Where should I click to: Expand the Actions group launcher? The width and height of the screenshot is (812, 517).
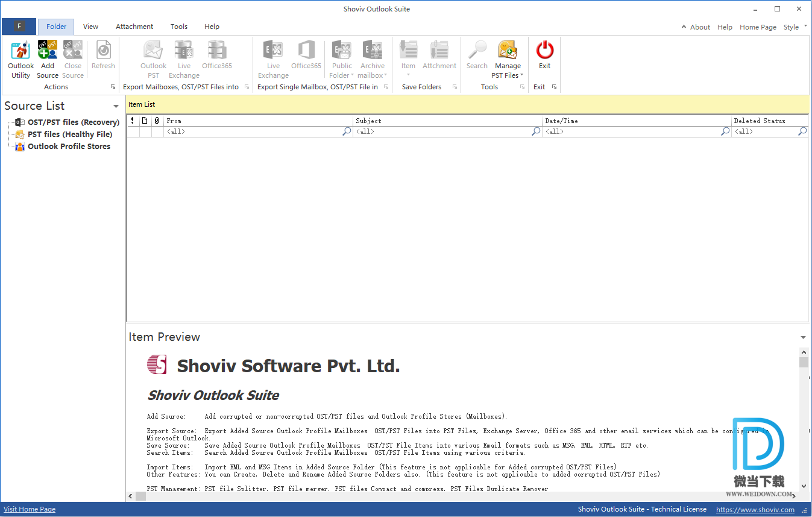113,87
